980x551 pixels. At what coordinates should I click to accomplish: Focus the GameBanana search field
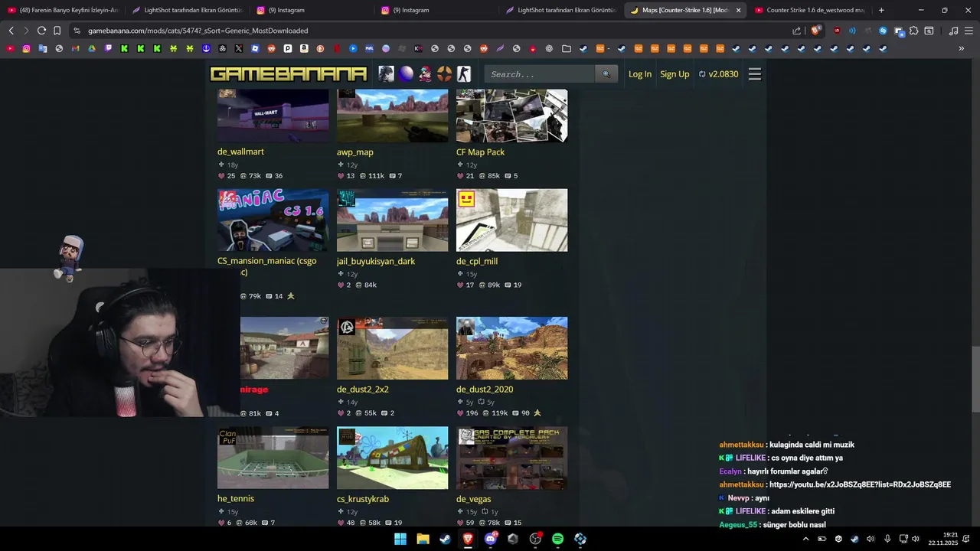pos(540,74)
